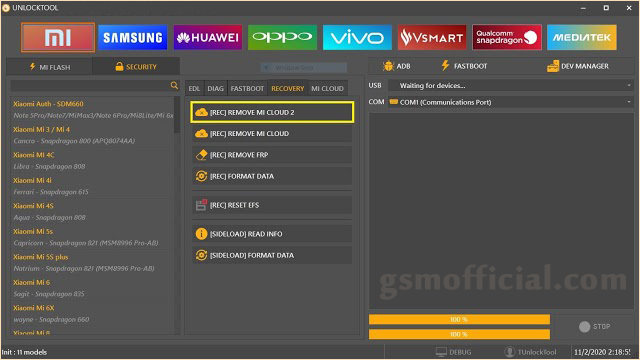Click the [Sideload] Read Info button
The image size is (640, 360).
[272, 234]
